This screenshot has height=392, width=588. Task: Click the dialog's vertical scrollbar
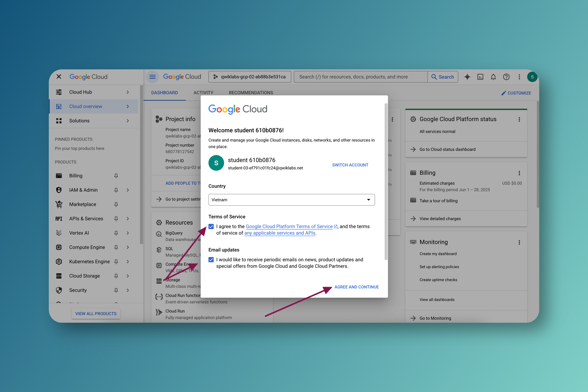(386, 182)
